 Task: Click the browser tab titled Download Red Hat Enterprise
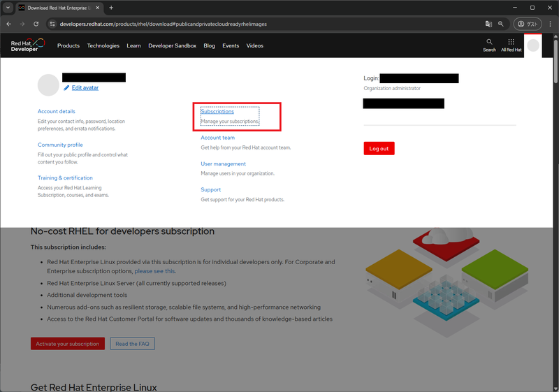point(59,8)
